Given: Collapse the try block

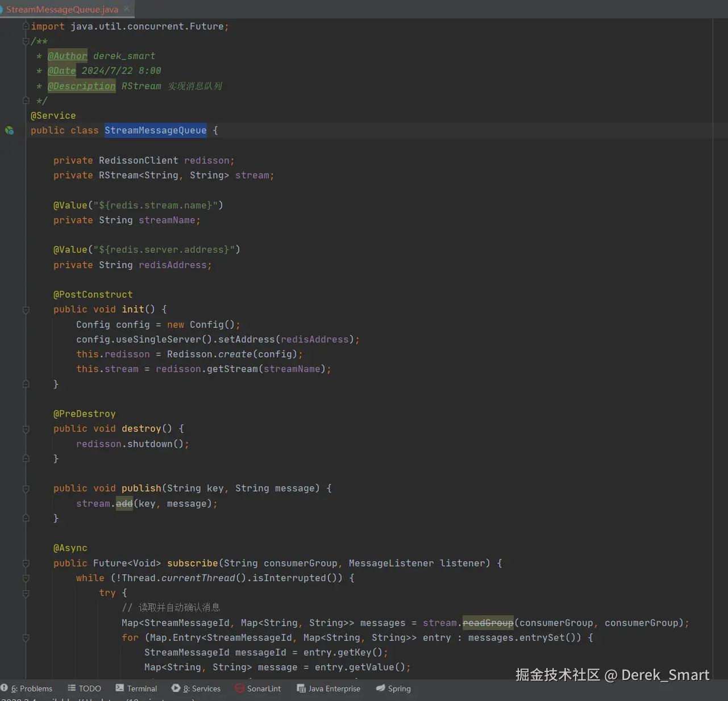Looking at the screenshot, I should point(26,593).
